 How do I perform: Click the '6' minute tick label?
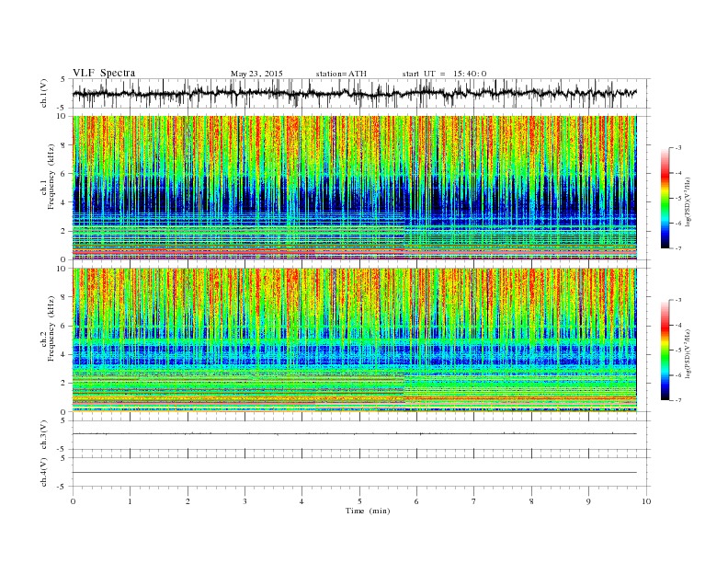pos(416,501)
